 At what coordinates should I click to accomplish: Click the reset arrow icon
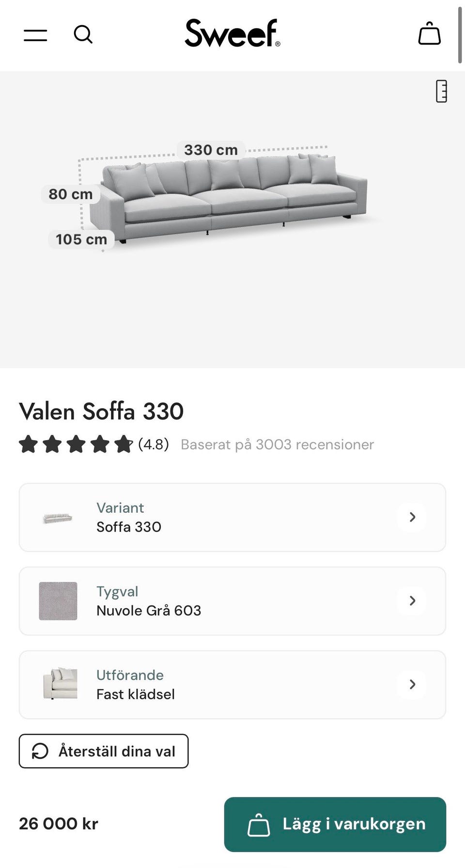(40, 751)
